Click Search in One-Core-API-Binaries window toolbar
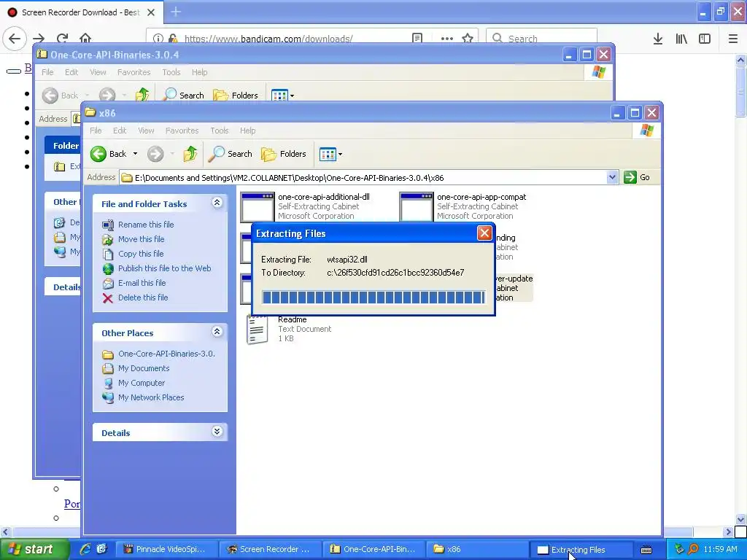This screenshot has width=747, height=560. 183,96
